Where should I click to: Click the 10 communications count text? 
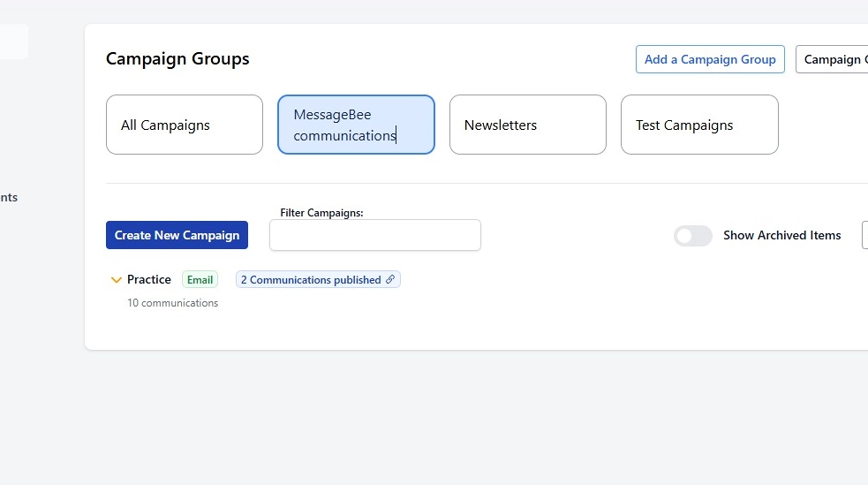pos(172,303)
